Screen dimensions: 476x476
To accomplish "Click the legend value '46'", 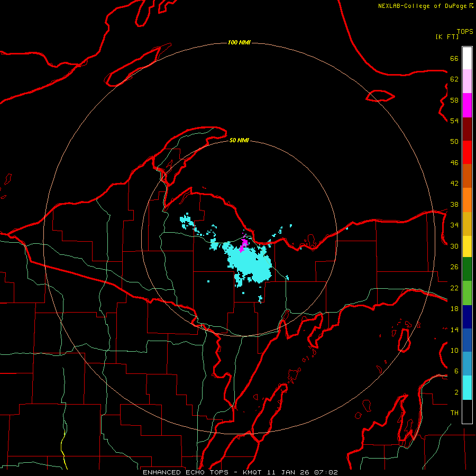I will [454, 163].
